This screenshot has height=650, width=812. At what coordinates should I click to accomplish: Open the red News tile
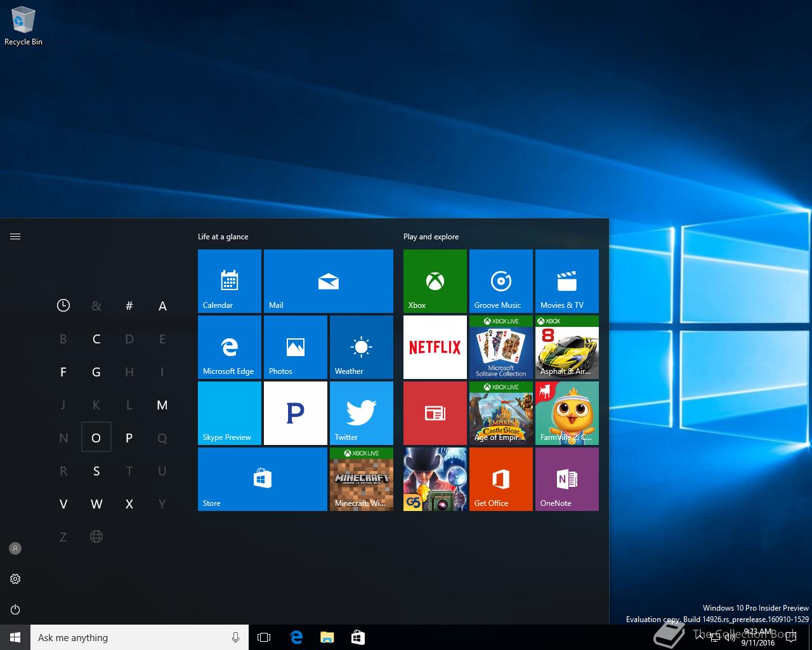[435, 413]
